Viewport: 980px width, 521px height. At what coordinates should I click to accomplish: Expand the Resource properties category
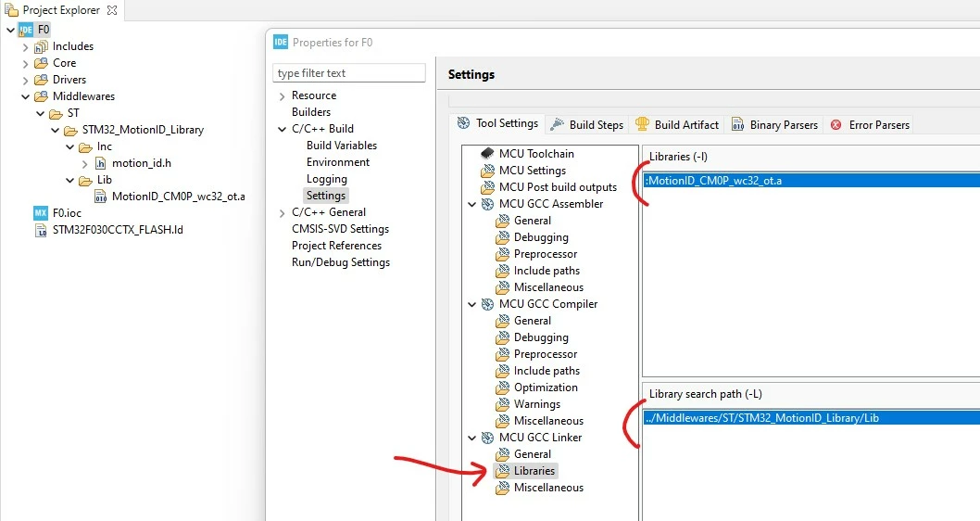(282, 95)
